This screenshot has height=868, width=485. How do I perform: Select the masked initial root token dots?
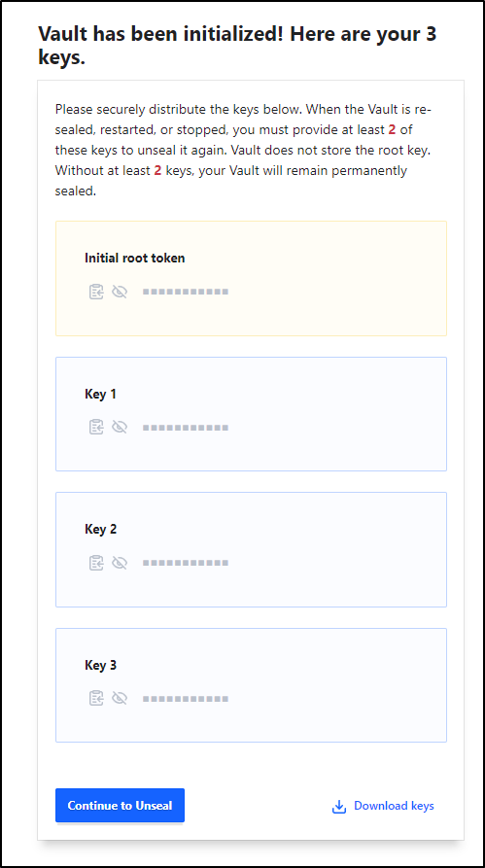coord(186,292)
